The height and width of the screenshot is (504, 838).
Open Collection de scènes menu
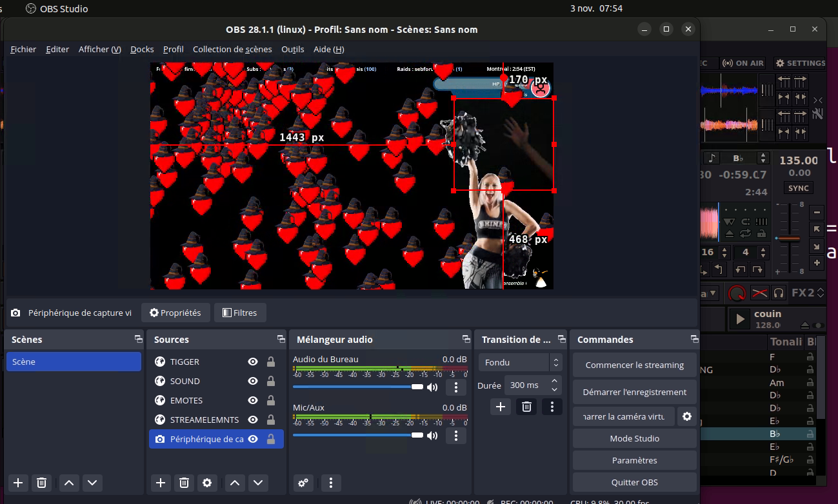(x=232, y=49)
